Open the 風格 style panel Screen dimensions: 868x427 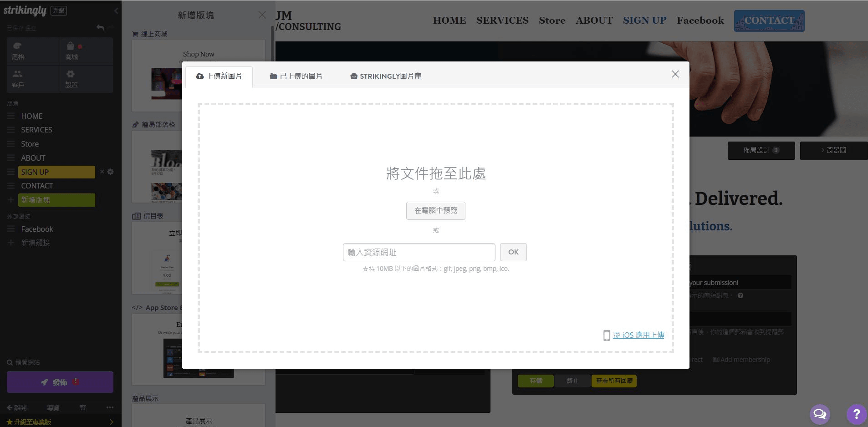pyautogui.click(x=32, y=51)
